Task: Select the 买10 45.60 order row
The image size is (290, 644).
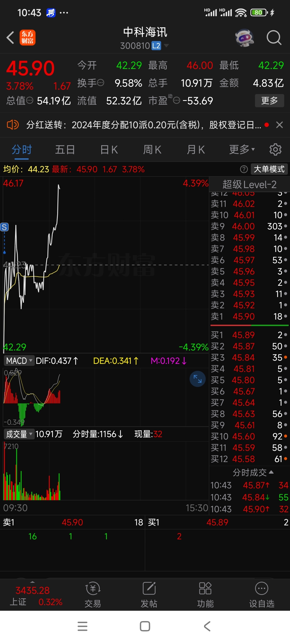Action: [x=249, y=436]
